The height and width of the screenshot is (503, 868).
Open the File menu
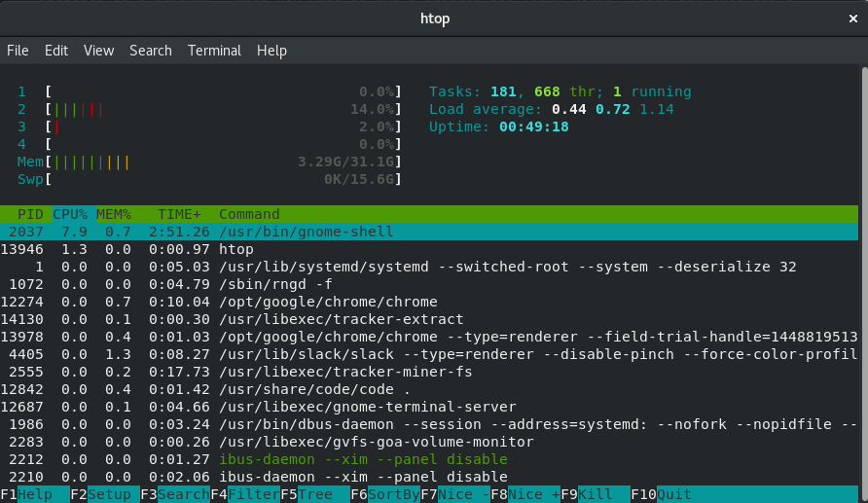point(18,51)
